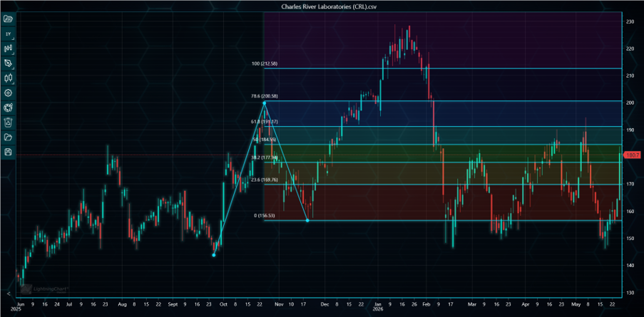This screenshot has width=644, height=317.
Task: Click the trash bin clear icon
Action: [x=9, y=123]
